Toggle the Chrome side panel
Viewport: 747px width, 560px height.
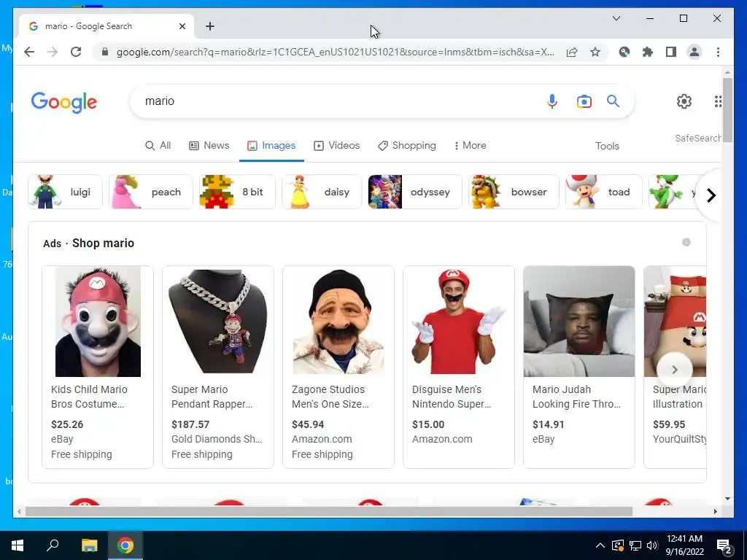pos(671,52)
